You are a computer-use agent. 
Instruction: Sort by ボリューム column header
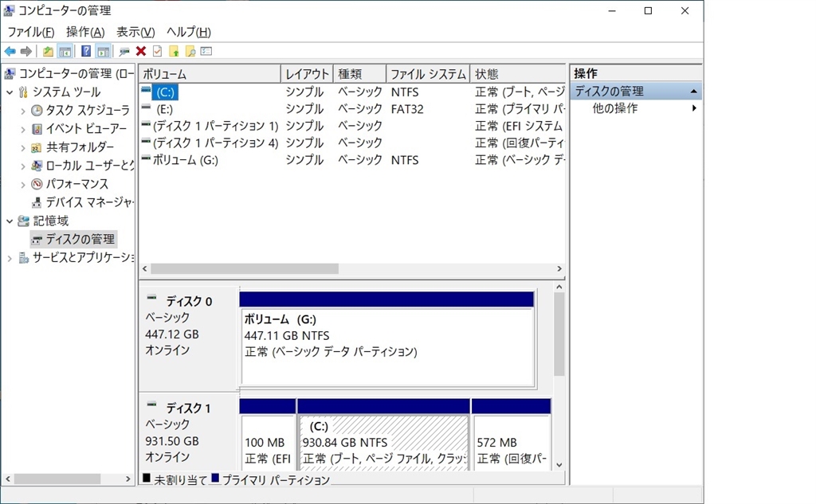210,74
